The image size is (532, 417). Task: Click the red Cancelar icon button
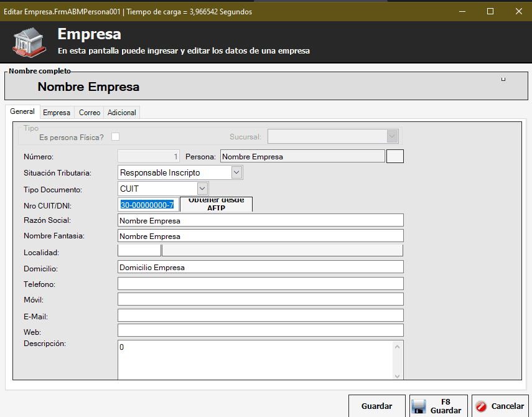point(500,406)
